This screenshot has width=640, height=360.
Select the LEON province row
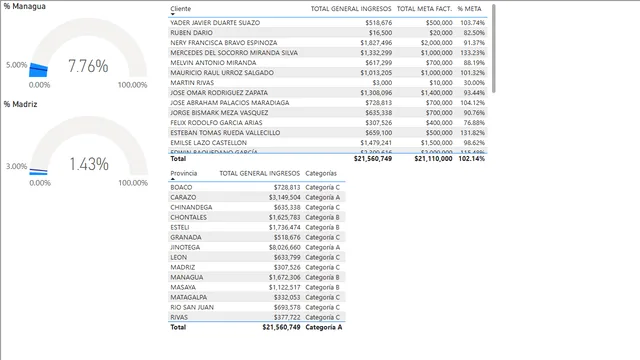256,257
